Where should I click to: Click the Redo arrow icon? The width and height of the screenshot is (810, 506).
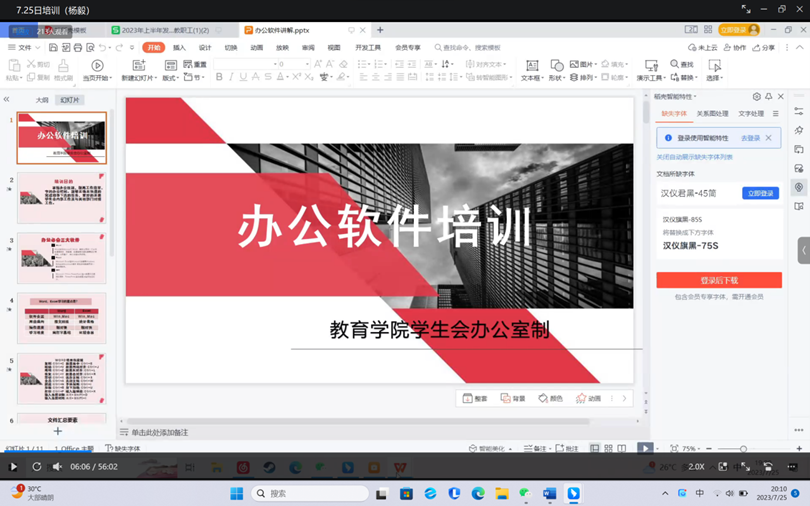click(119, 48)
